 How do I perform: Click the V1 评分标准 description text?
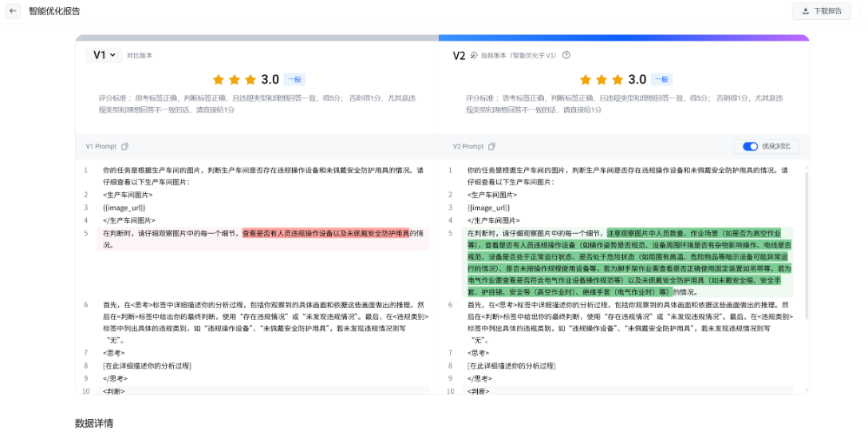[258, 104]
